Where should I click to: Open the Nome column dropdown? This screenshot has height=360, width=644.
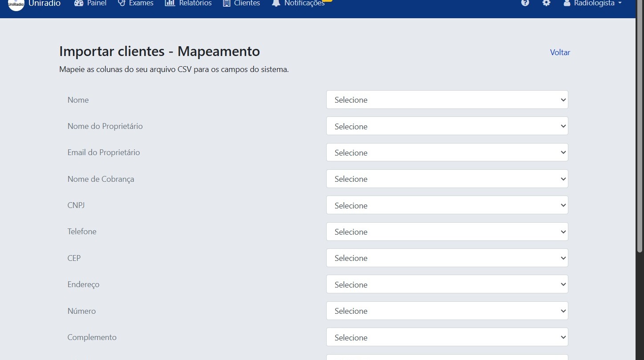click(447, 100)
